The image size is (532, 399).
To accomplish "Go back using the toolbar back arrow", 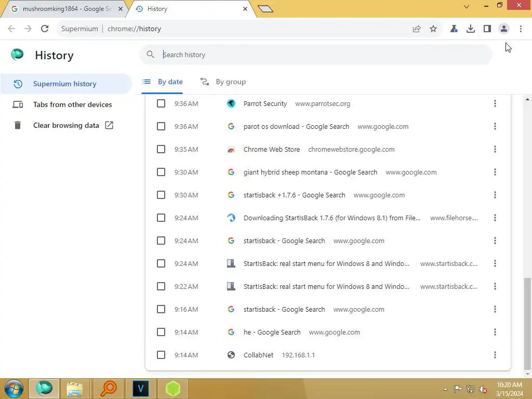I will pyautogui.click(x=11, y=29).
